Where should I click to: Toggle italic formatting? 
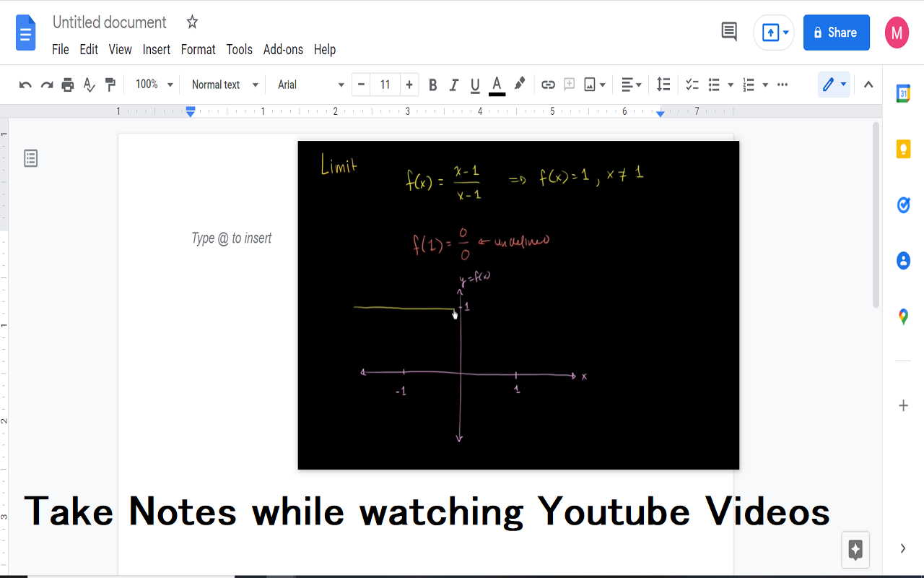(454, 85)
